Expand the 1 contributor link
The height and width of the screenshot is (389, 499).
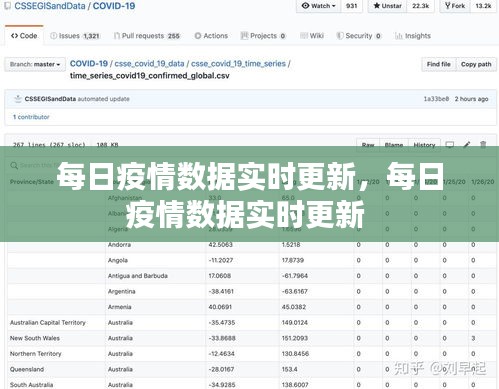31,117
